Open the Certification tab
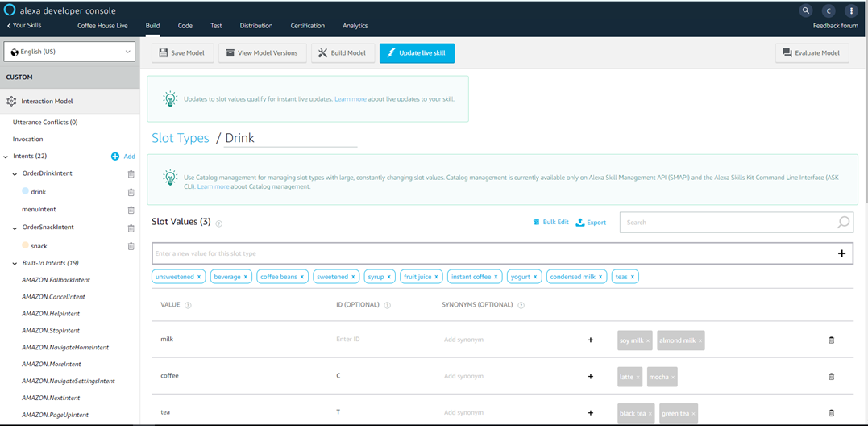 coord(307,26)
